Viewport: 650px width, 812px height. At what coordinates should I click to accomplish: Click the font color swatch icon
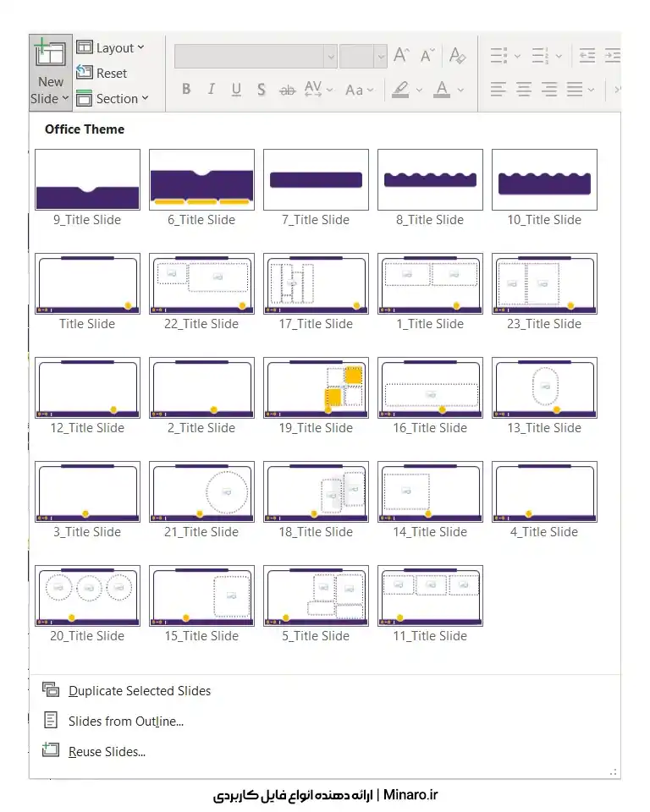441,89
